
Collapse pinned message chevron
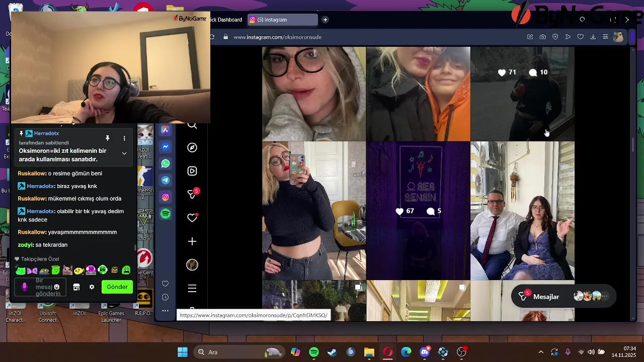pos(124,153)
